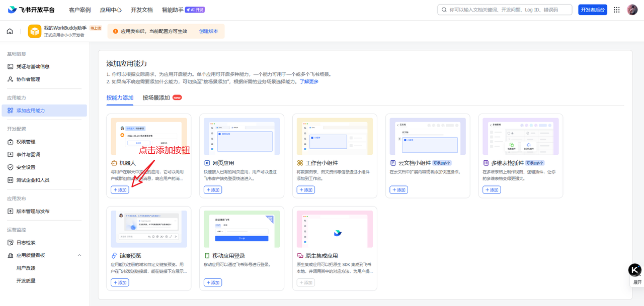Click the 网页应用 card icon
Screen dimensions: 644x306
click(207, 163)
